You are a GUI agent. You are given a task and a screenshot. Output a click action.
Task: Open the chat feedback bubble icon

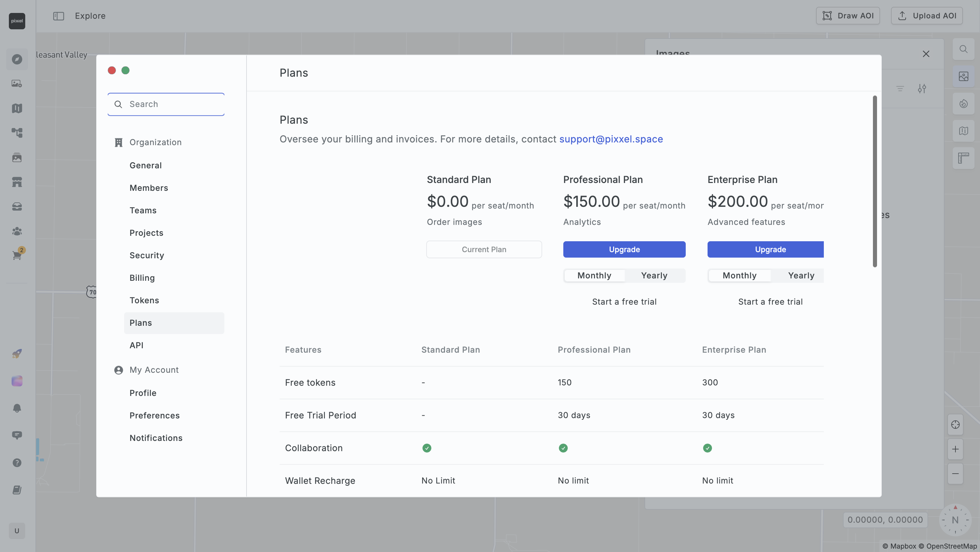coord(17,435)
